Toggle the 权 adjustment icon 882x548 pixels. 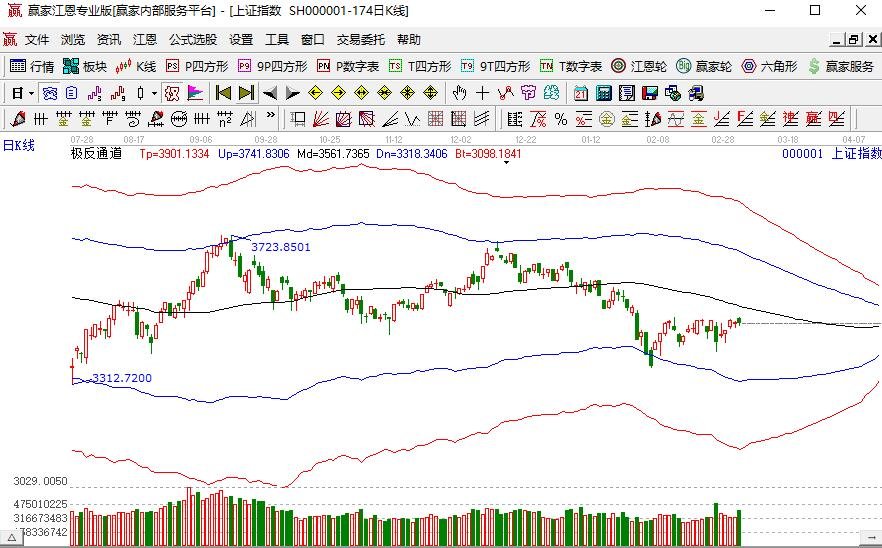click(172, 93)
